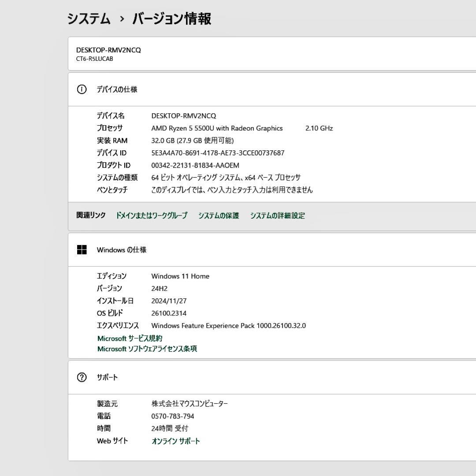Click the 関連リンク label
The width and height of the screenshot is (476, 476).
pyautogui.click(x=91, y=215)
